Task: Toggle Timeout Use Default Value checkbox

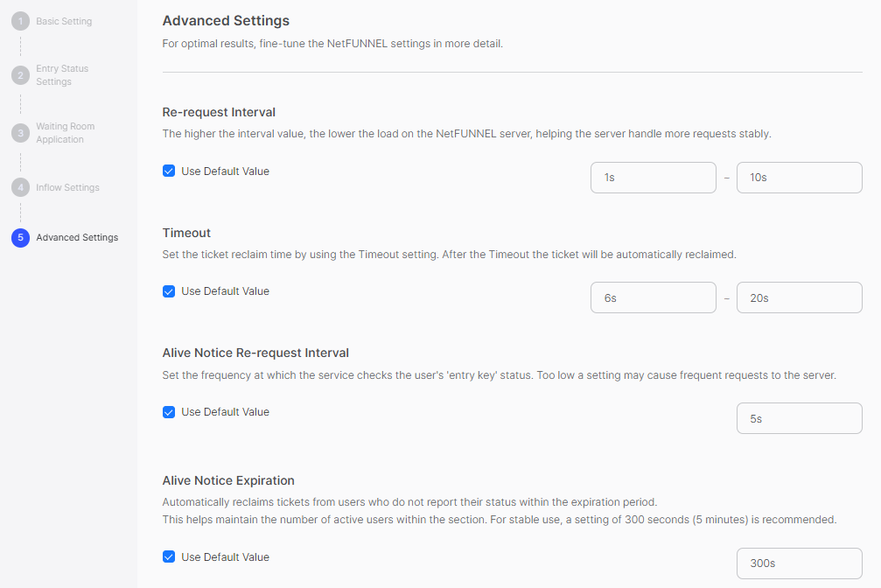Action: click(169, 291)
